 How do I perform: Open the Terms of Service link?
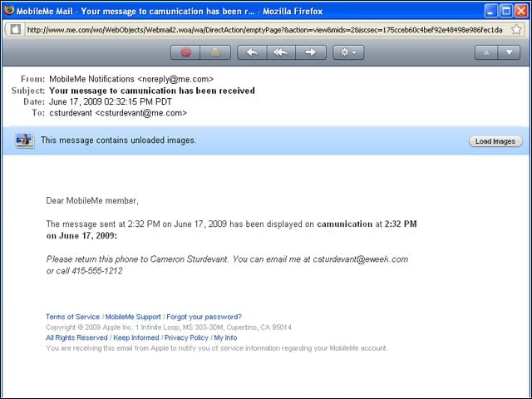(x=72, y=317)
